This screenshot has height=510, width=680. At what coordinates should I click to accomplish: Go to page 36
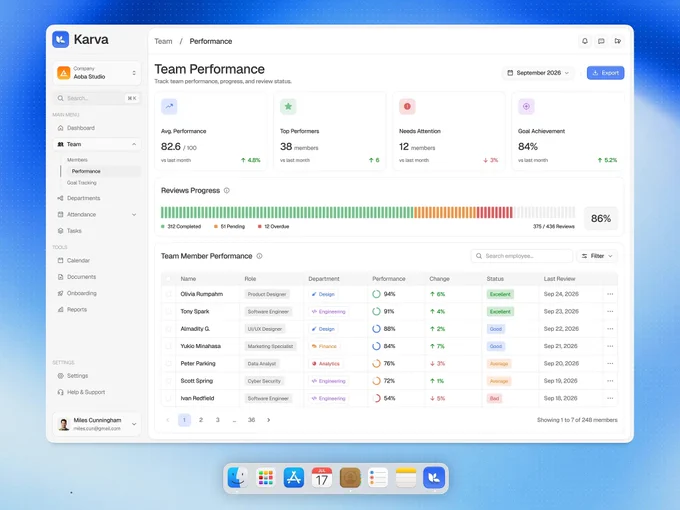252,420
